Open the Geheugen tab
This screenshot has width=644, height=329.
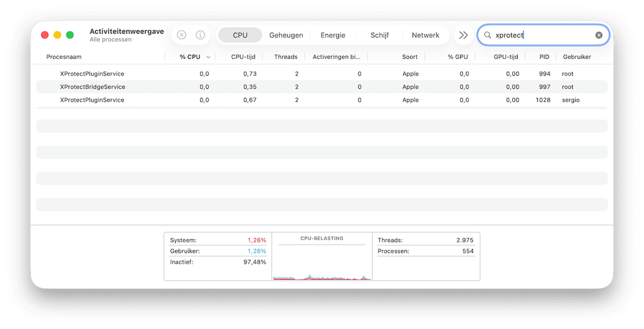pos(286,35)
